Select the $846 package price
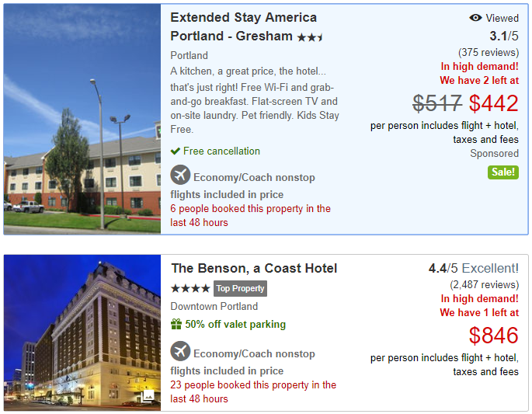The width and height of the screenshot is (532, 414). tap(494, 336)
